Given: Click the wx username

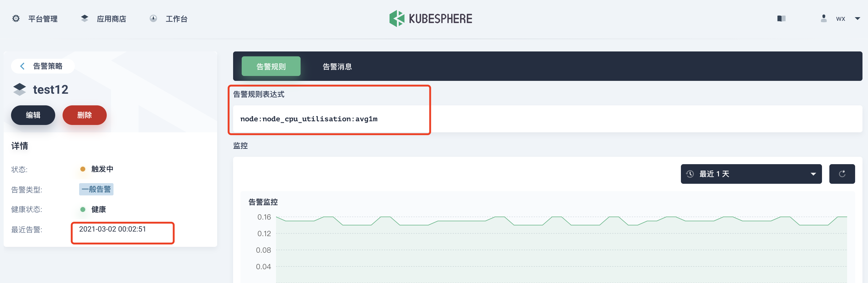Looking at the screenshot, I should (840, 19).
